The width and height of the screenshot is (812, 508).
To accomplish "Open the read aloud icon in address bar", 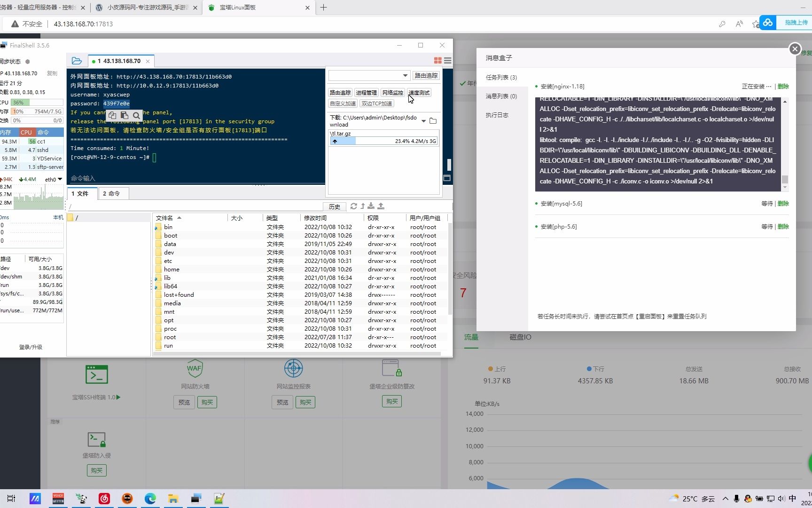I will [x=739, y=24].
